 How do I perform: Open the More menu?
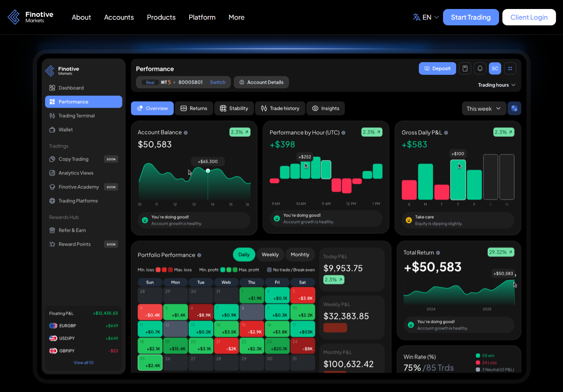[237, 17]
